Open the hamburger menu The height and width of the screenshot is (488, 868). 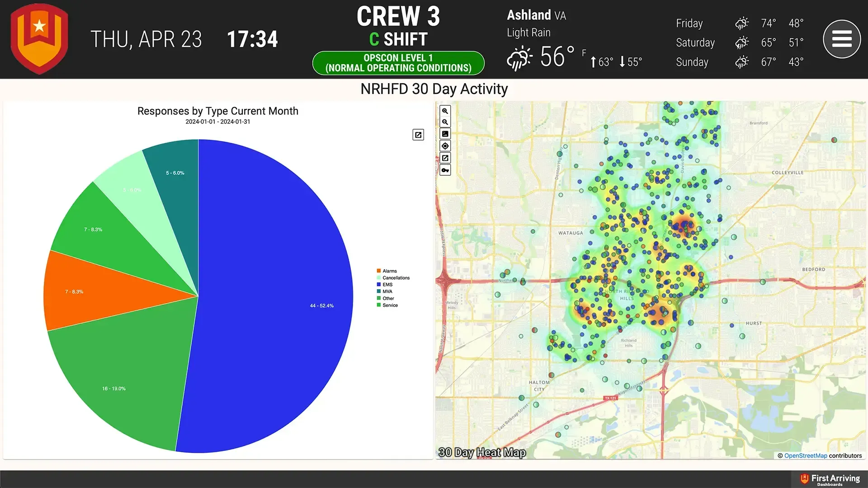(x=842, y=39)
